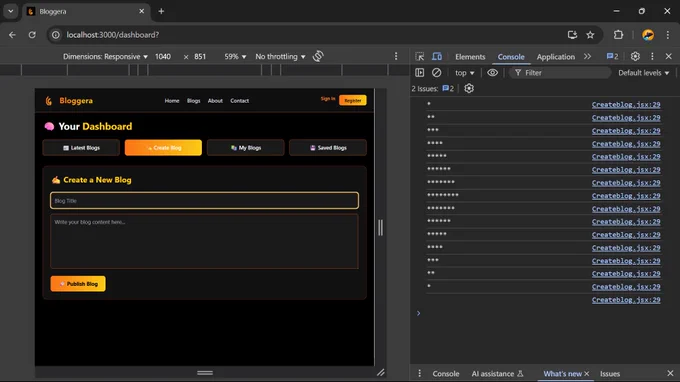680x382 pixels.
Task: Click the viewport height field 851
Action: (200, 56)
